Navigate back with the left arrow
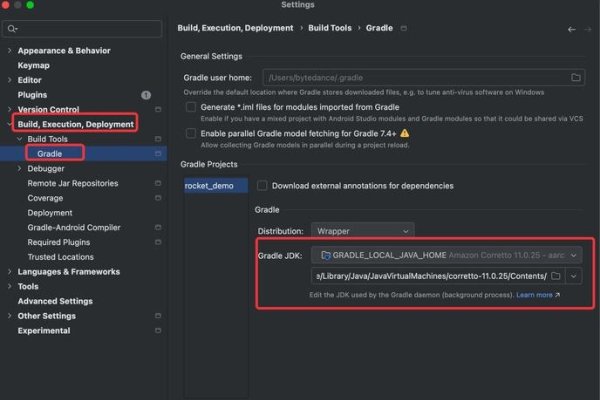Viewport: 600px width, 400px height. (572, 29)
